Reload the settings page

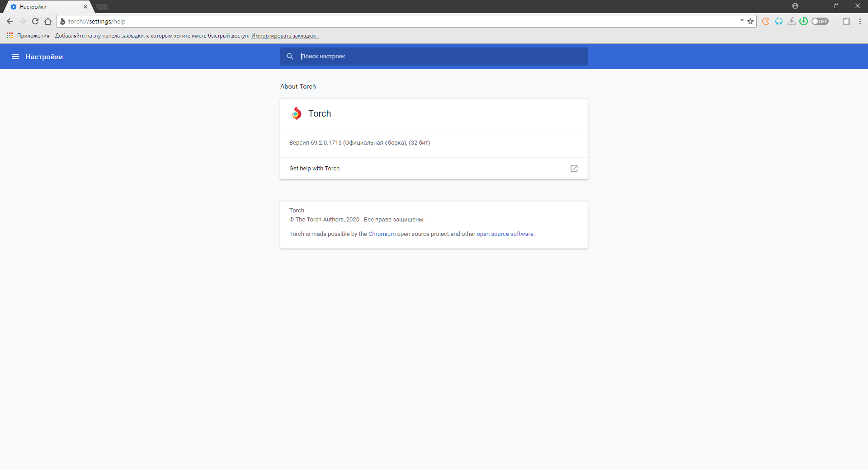pyautogui.click(x=35, y=21)
